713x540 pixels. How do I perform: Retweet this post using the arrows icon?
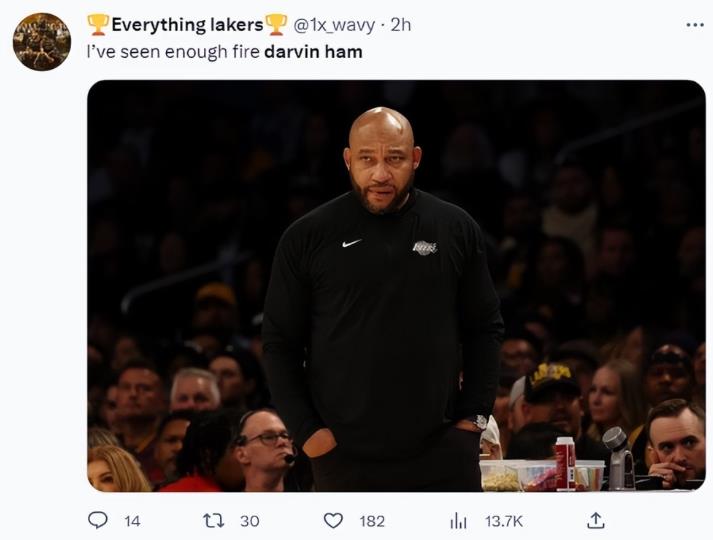click(x=213, y=520)
